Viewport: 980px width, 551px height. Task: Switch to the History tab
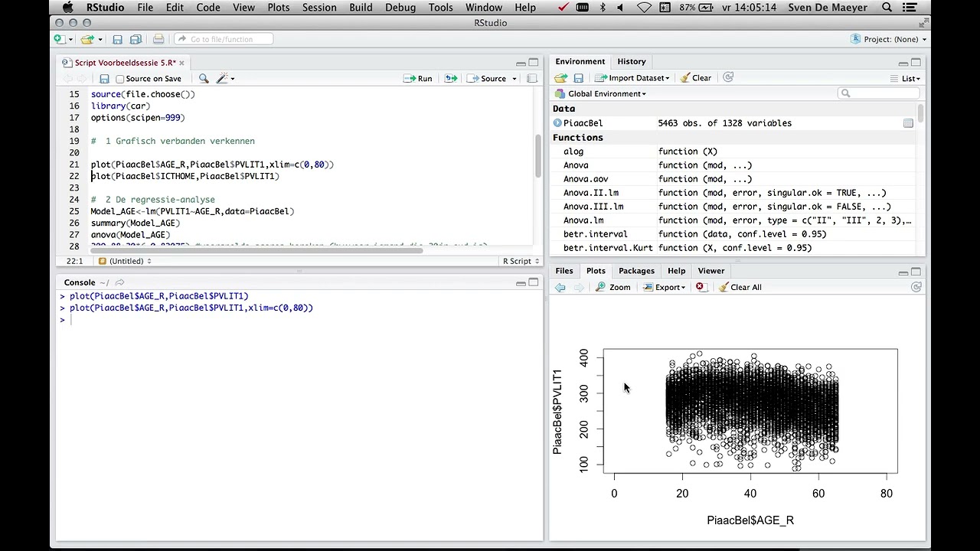[632, 61]
